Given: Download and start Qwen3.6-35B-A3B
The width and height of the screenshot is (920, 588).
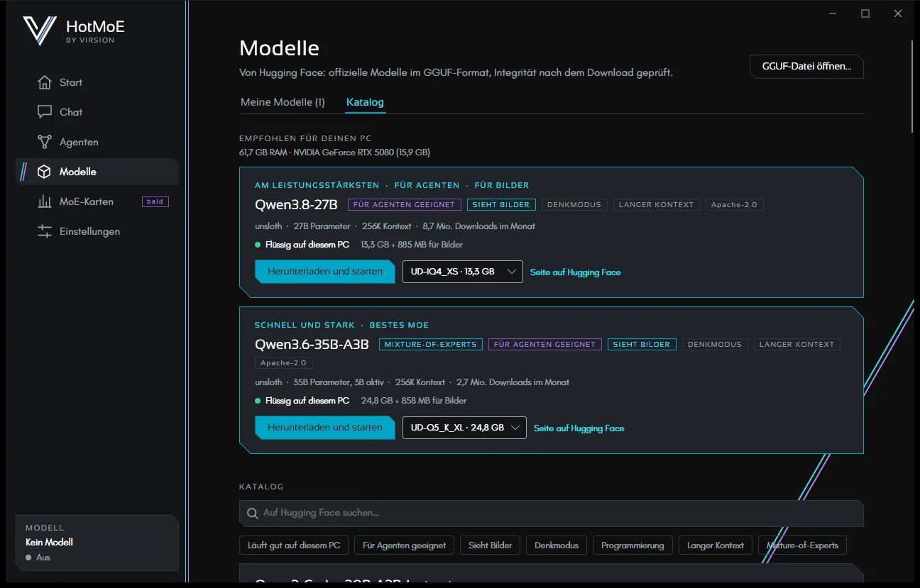Looking at the screenshot, I should (325, 428).
